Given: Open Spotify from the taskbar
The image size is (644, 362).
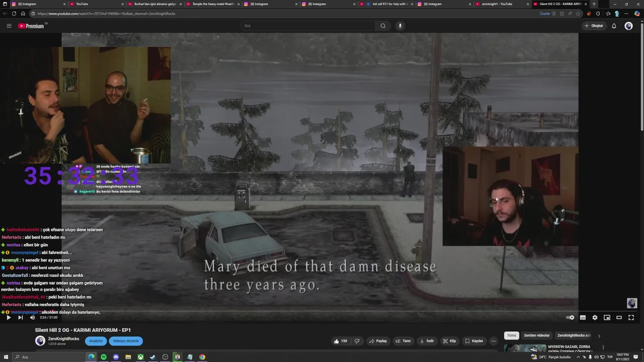Looking at the screenshot, I should (x=104, y=357).
